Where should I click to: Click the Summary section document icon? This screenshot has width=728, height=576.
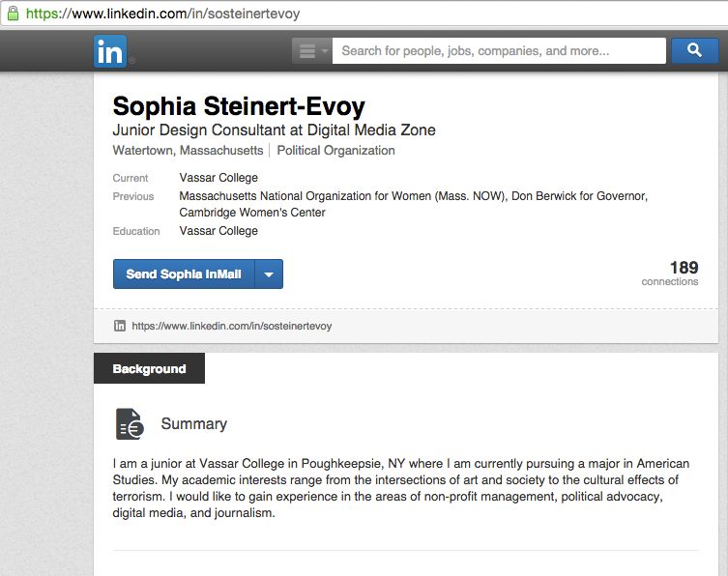[x=130, y=424]
